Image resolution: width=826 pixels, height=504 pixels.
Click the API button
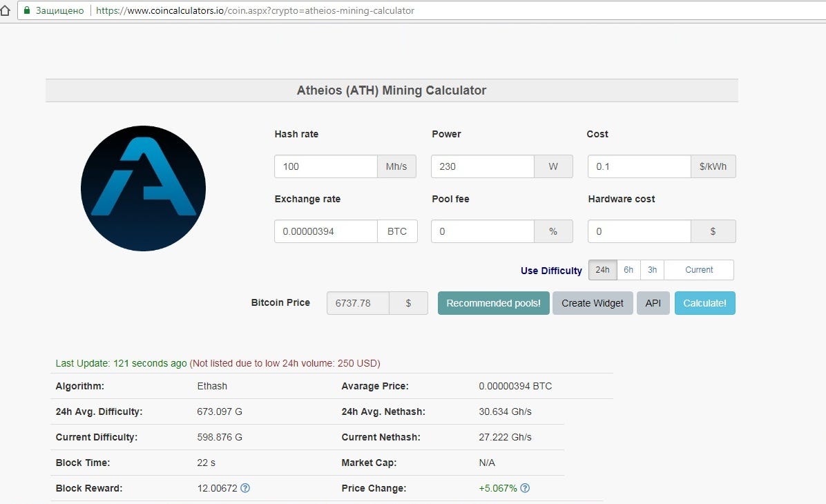pos(653,303)
